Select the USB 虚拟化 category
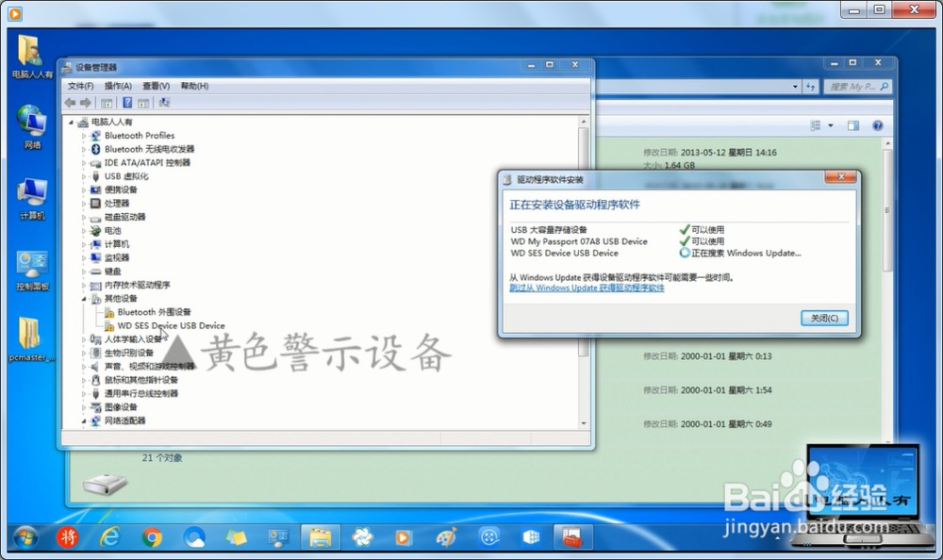Viewport: 943px width, 560px height. pos(126,176)
